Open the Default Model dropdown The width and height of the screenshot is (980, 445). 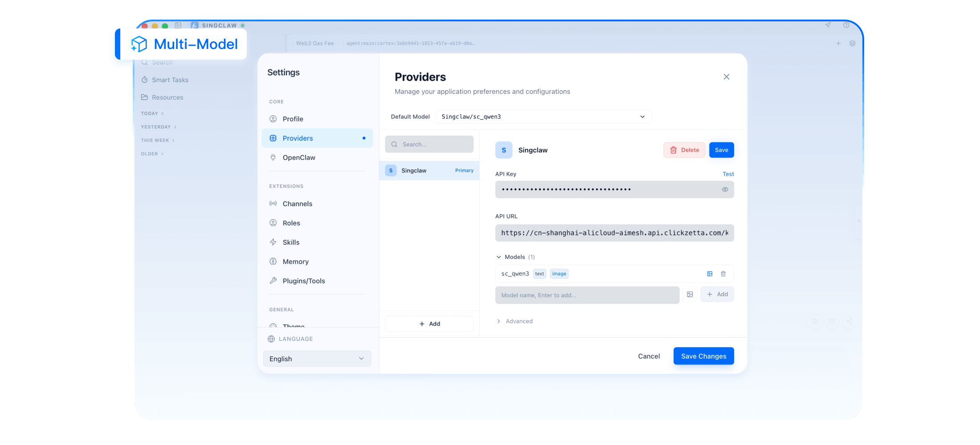(543, 117)
